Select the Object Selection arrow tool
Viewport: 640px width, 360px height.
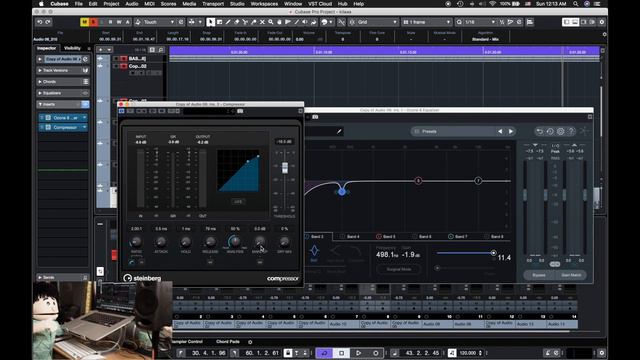click(211, 22)
